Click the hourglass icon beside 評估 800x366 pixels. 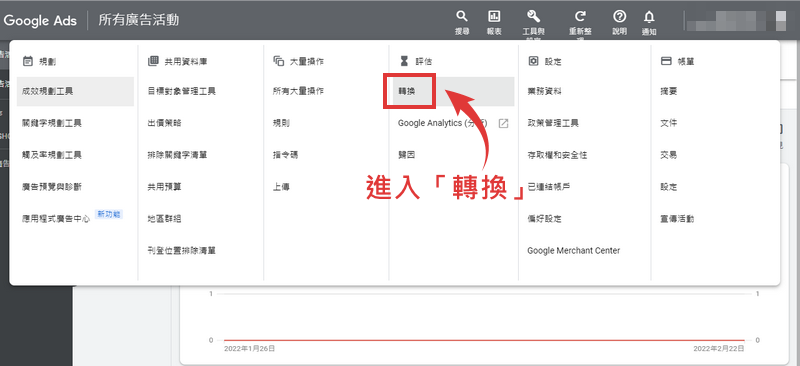pos(404,61)
